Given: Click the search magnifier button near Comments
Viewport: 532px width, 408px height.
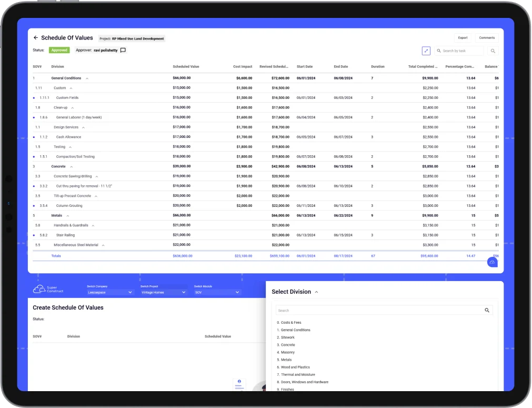Looking at the screenshot, I should click(x=493, y=51).
